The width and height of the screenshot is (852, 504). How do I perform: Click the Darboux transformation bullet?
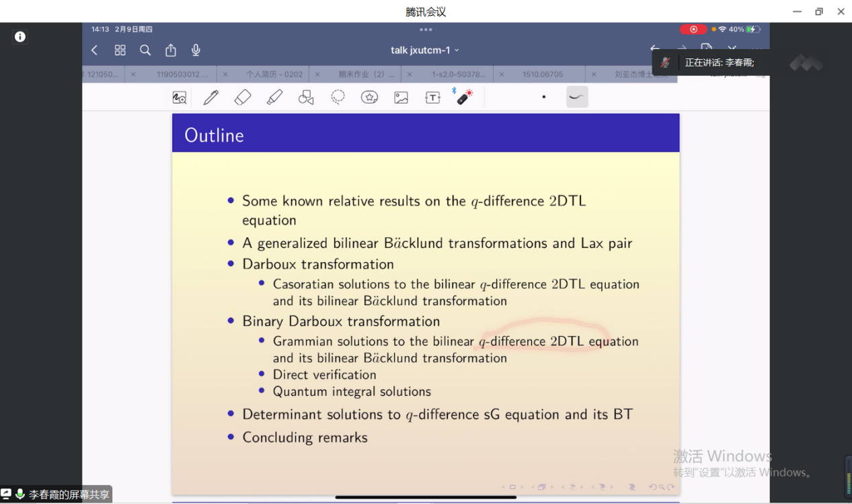tap(318, 264)
